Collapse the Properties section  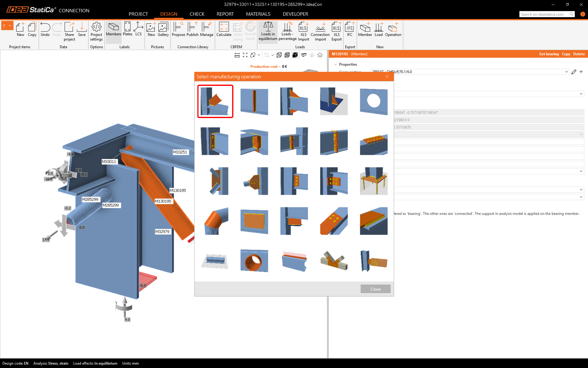[336, 64]
